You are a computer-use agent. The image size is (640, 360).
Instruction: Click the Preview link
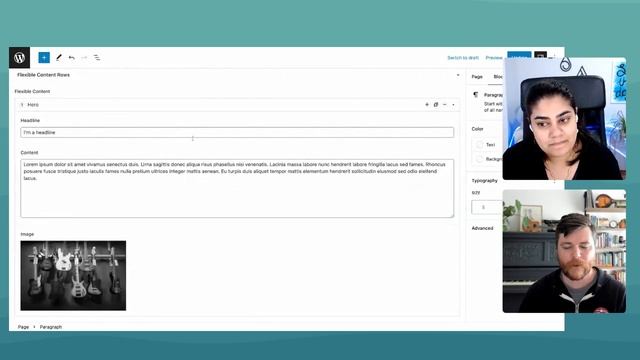click(x=494, y=58)
